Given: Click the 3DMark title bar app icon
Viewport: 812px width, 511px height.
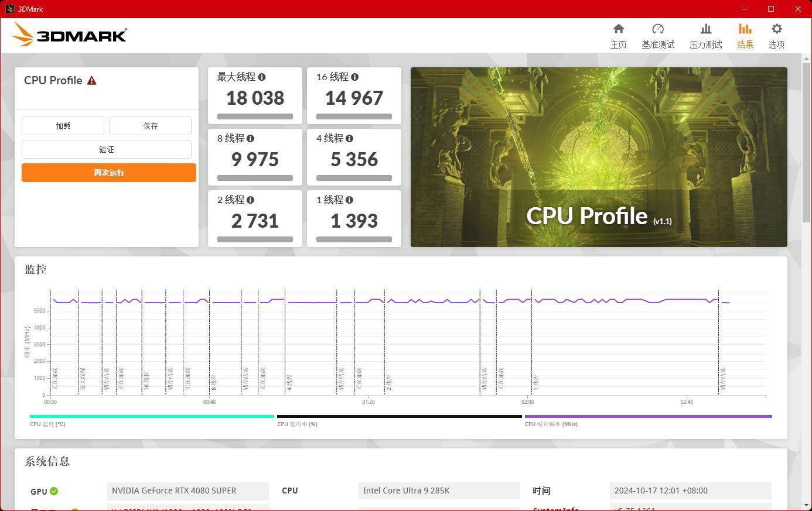Looking at the screenshot, I should click(x=9, y=9).
